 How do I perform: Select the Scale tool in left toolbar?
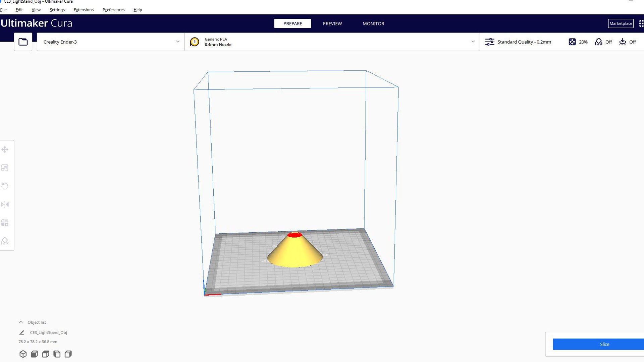(5, 168)
